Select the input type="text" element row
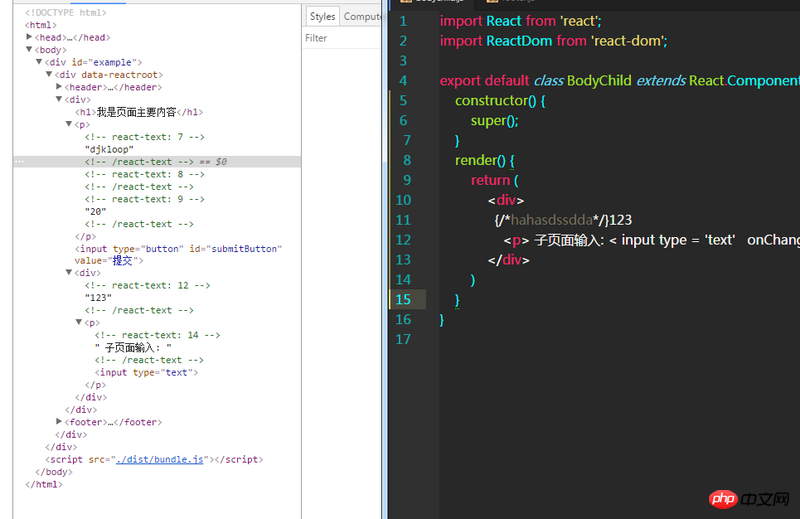Image resolution: width=800 pixels, height=519 pixels. click(146, 373)
